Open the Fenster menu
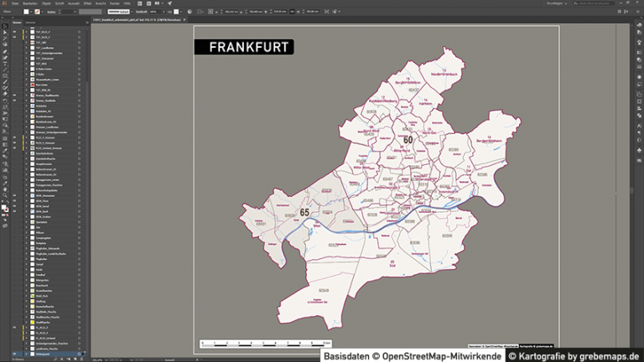This screenshot has height=362, width=644. click(x=115, y=3)
